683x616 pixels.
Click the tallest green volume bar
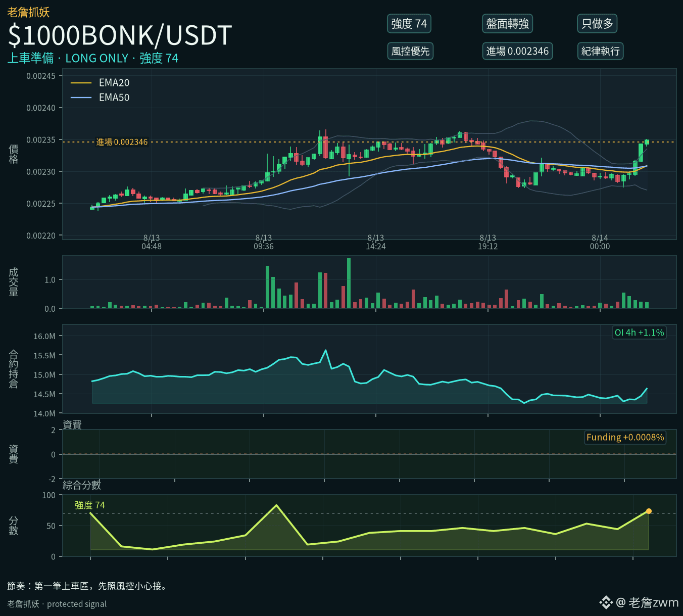(x=349, y=283)
